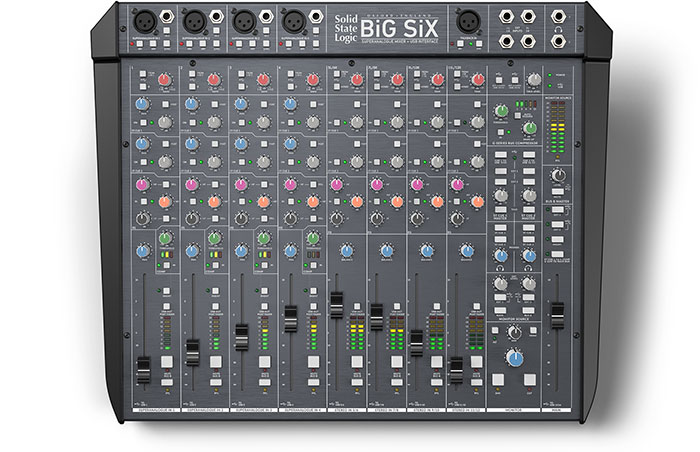Turn the bus compressor green make-up knob
Screen dimensions: 700x452
(x=530, y=128)
